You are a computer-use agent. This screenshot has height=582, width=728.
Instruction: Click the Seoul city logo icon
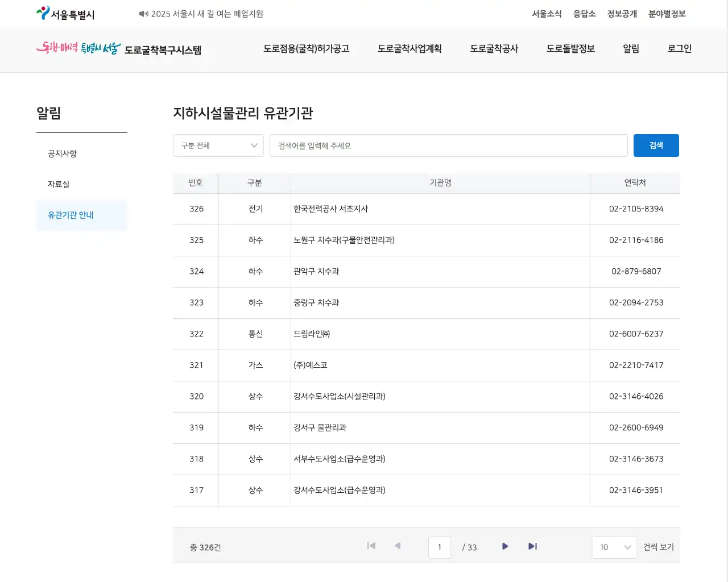43,13
